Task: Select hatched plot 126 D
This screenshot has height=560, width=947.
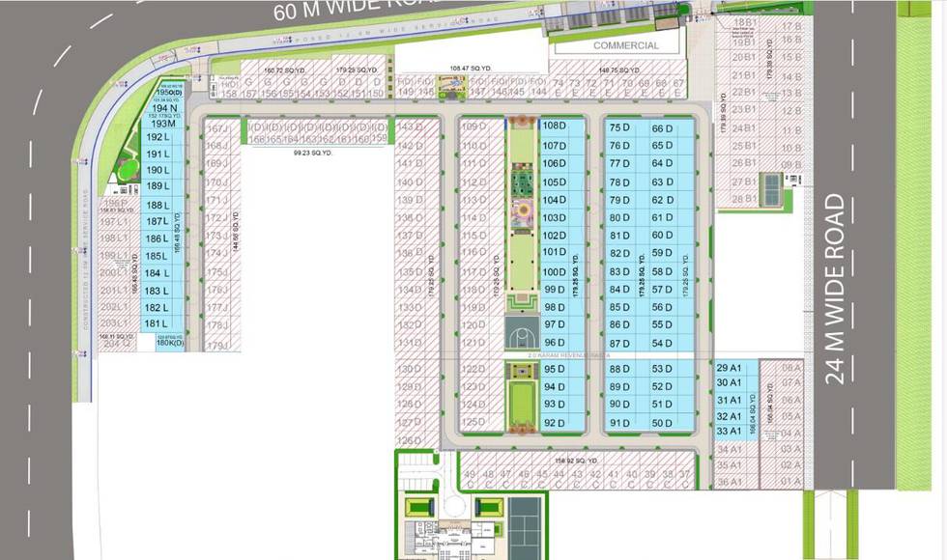Action: point(416,440)
